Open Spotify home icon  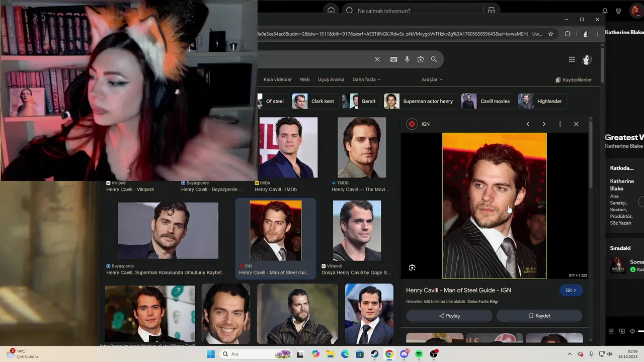pyautogui.click(x=331, y=11)
